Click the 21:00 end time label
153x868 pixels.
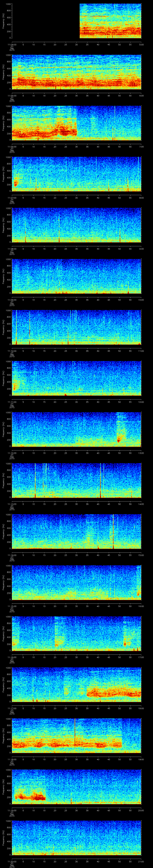tap(141, 862)
